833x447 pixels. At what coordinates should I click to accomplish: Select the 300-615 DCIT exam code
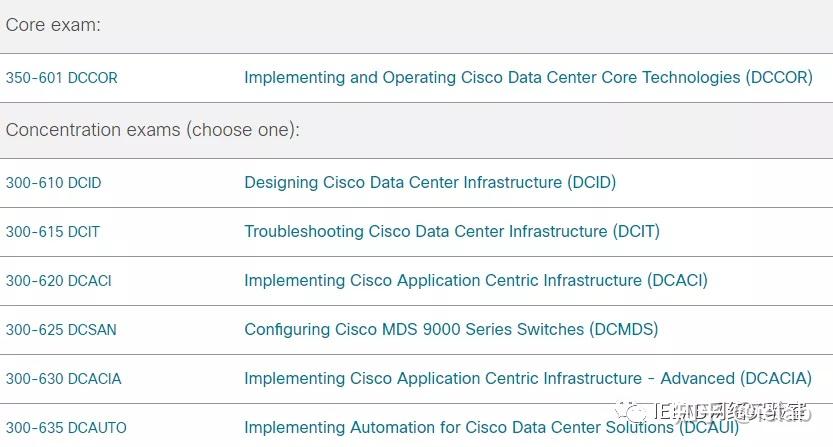(x=53, y=232)
